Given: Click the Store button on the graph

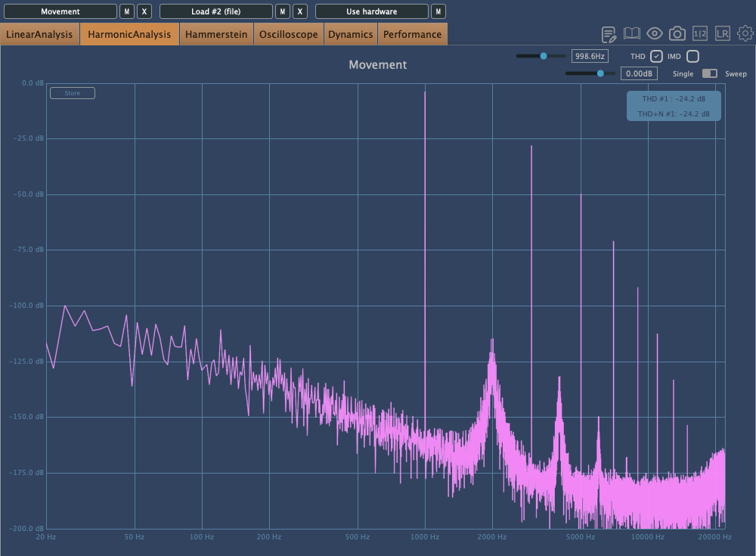Looking at the screenshot, I should (73, 93).
